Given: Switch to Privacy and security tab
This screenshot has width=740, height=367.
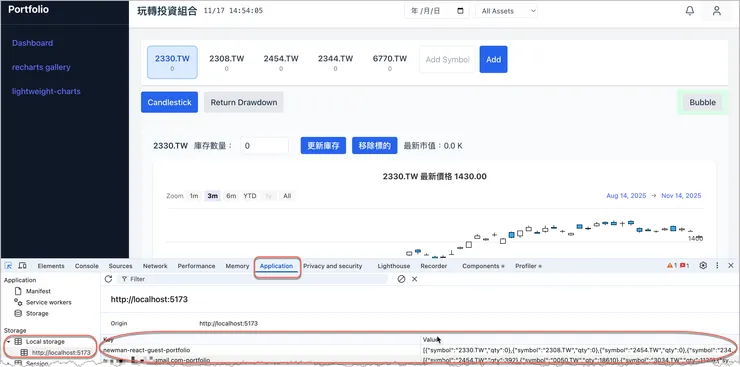Looking at the screenshot, I should (x=333, y=266).
